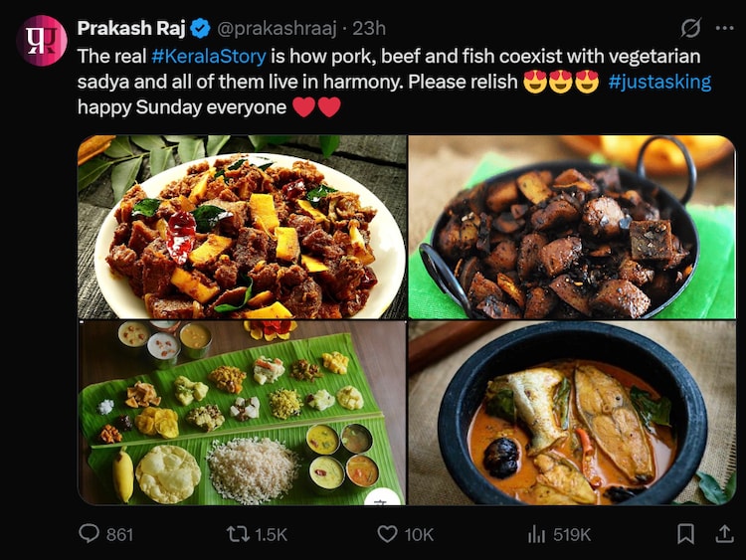Click the blue verified badge
Image resolution: width=746 pixels, height=560 pixels.
[200, 28]
